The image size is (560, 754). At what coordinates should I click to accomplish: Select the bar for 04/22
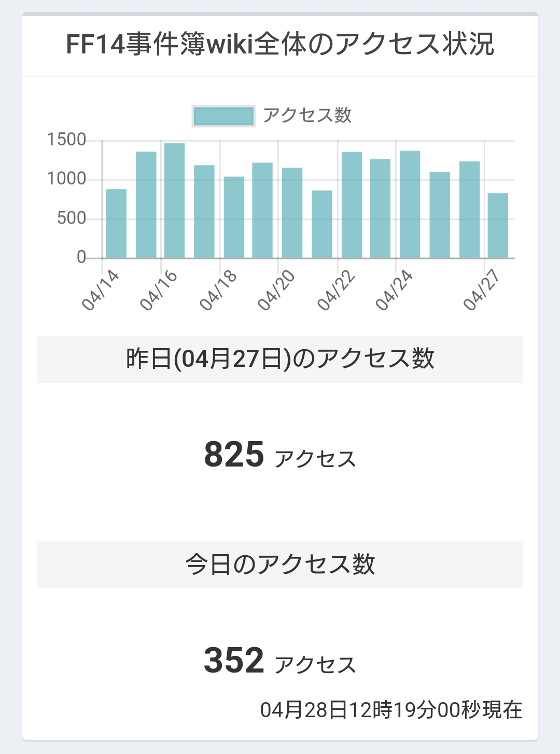click(x=352, y=205)
